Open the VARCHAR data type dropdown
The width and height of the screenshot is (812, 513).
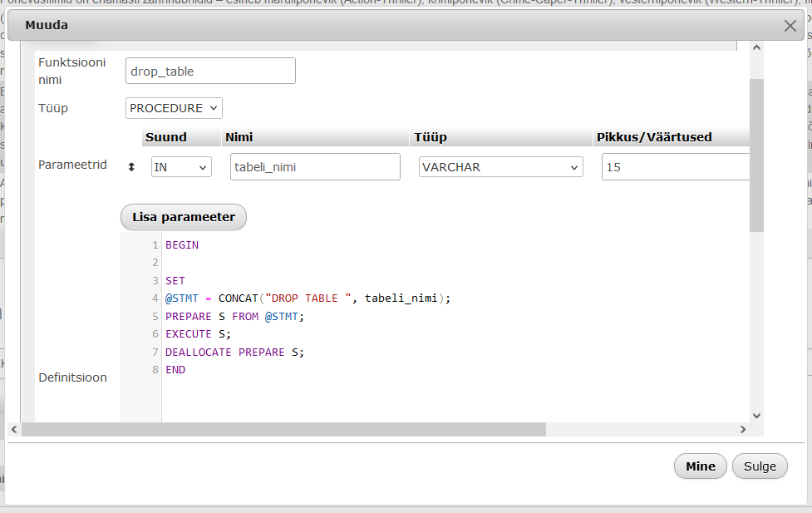501,167
